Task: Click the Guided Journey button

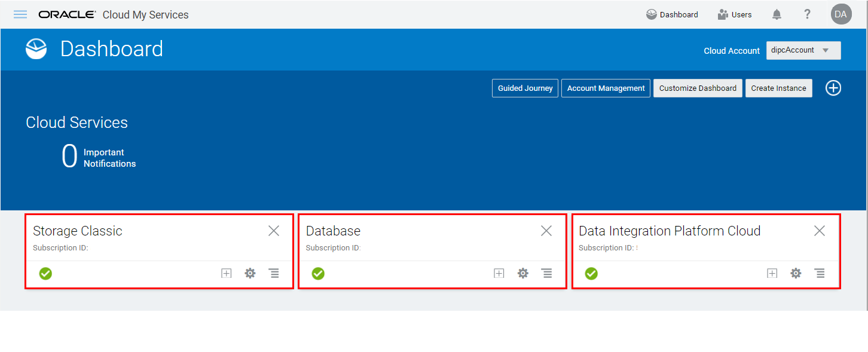Action: coord(525,88)
